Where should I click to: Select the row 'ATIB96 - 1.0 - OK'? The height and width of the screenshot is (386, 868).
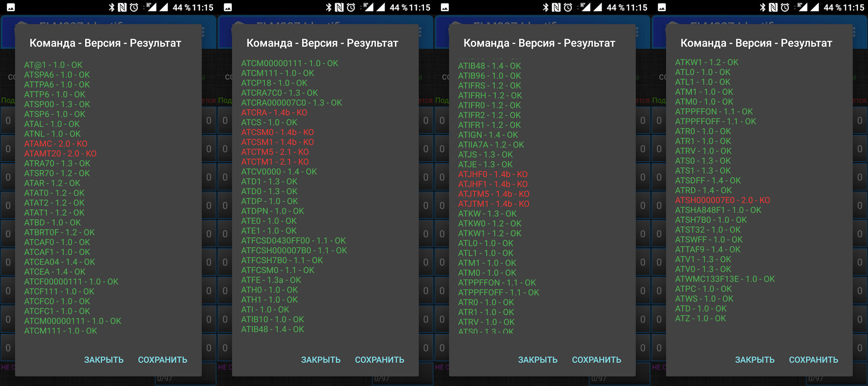[490, 76]
